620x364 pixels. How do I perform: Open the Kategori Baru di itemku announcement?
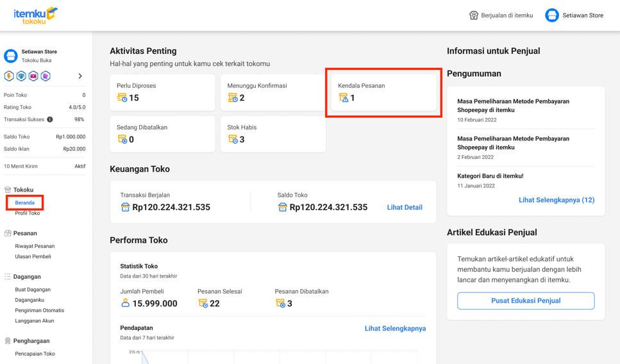click(490, 176)
